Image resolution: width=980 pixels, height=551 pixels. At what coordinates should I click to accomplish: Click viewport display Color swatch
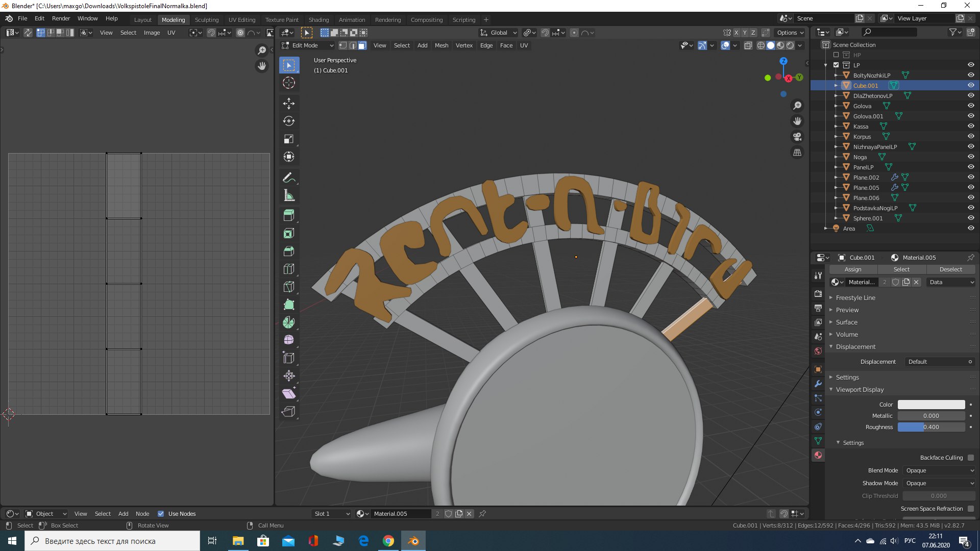tap(931, 405)
